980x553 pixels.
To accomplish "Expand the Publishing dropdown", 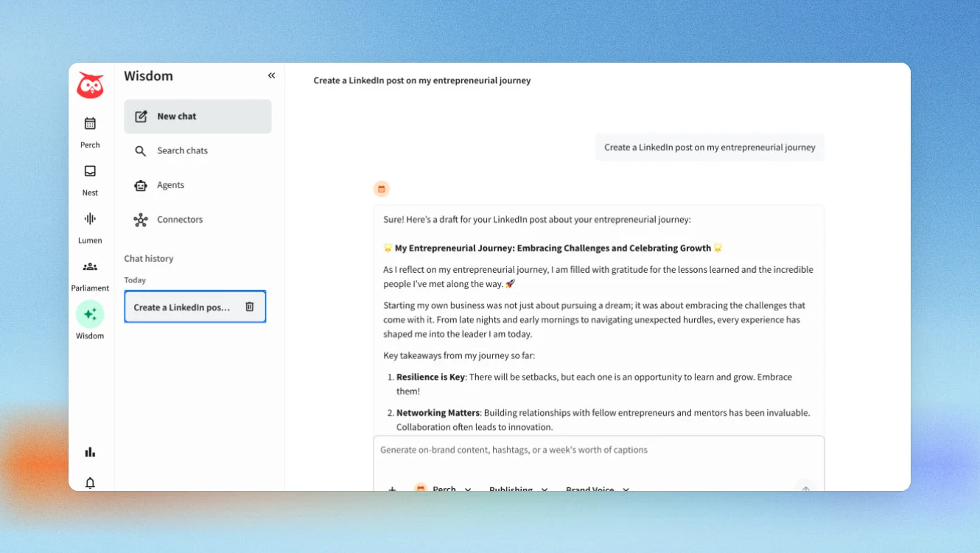I will [519, 488].
